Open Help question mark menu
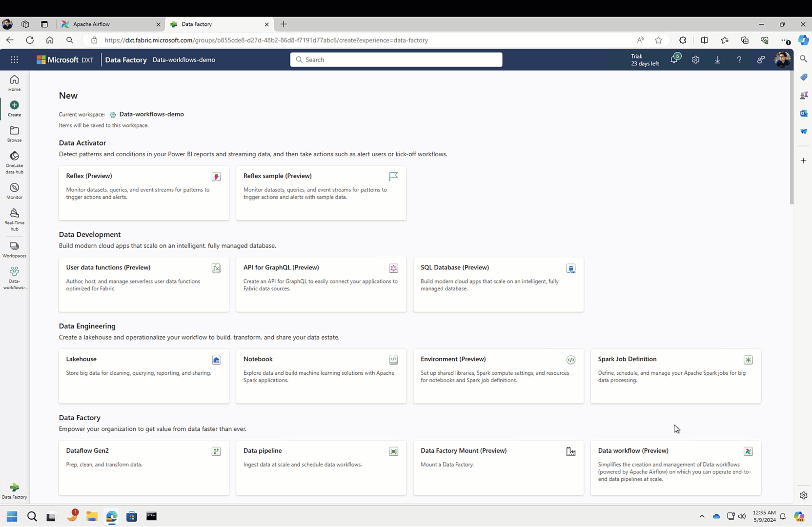The height and width of the screenshot is (527, 812). coord(739,60)
